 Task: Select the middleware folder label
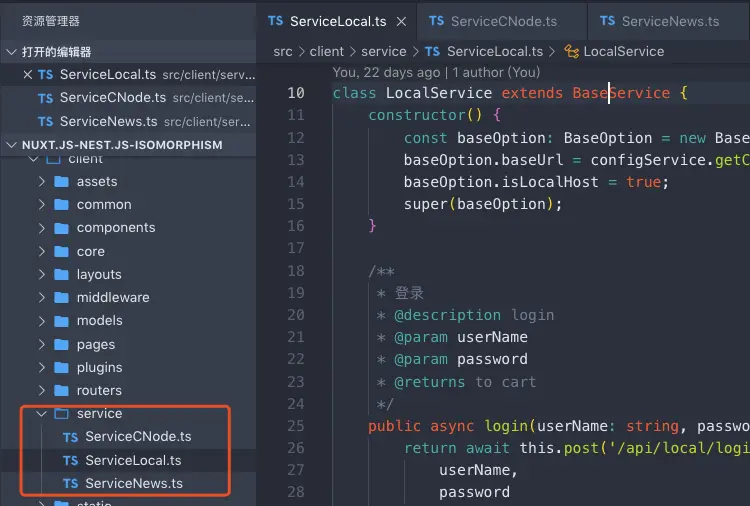113,297
